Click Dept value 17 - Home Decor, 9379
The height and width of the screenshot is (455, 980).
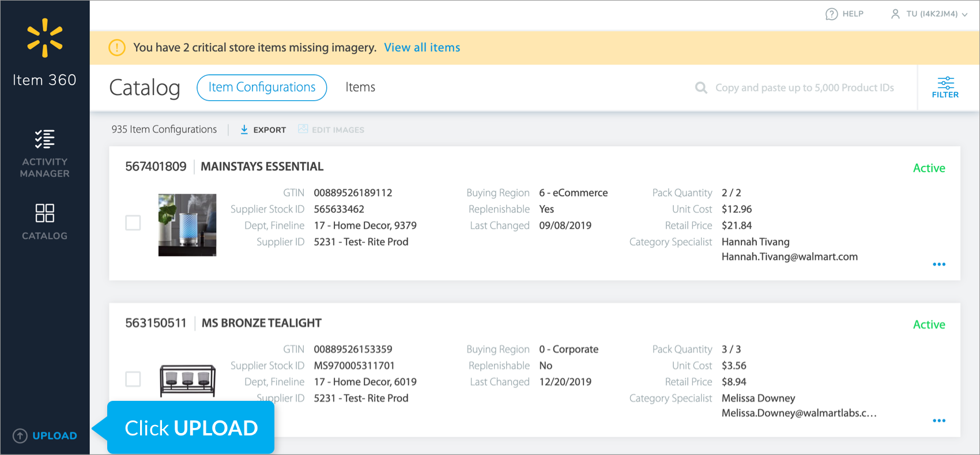point(365,226)
